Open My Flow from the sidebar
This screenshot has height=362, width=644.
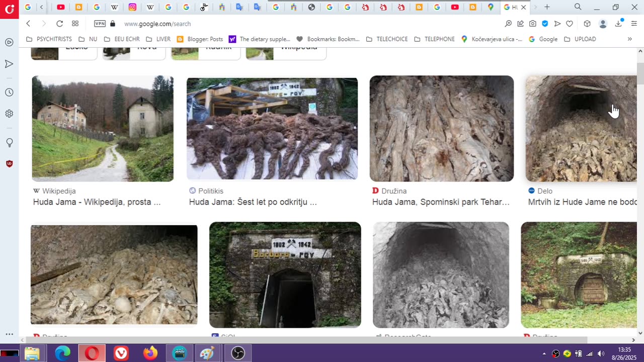9,64
